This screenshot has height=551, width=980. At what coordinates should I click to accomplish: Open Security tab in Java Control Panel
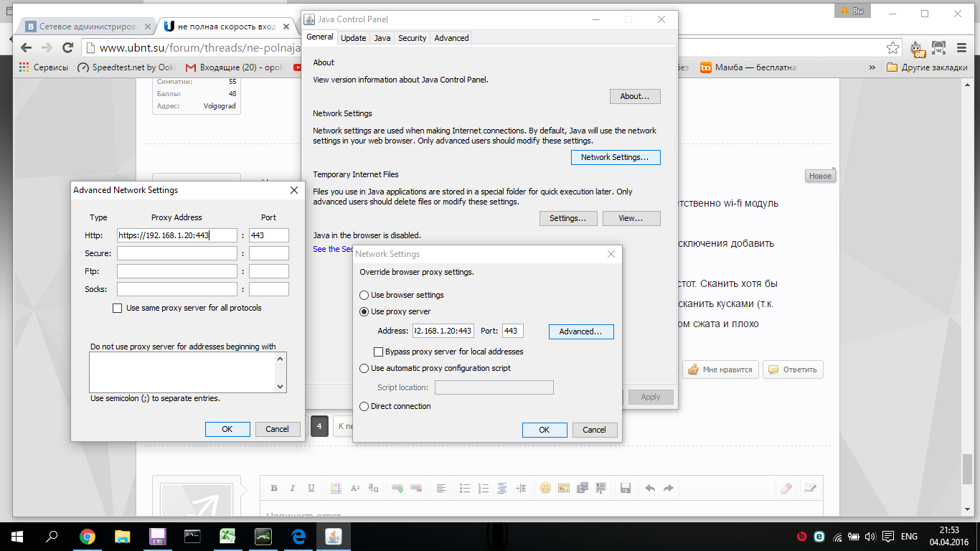[412, 38]
